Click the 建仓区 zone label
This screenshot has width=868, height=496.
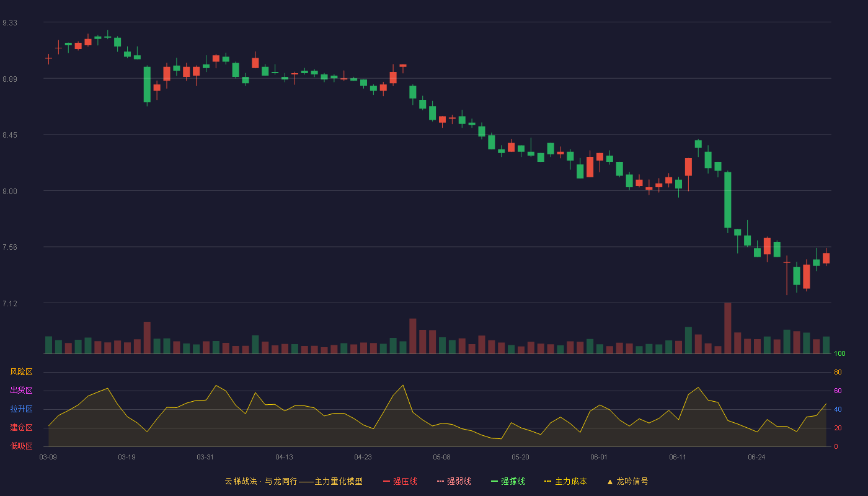pyautogui.click(x=21, y=428)
